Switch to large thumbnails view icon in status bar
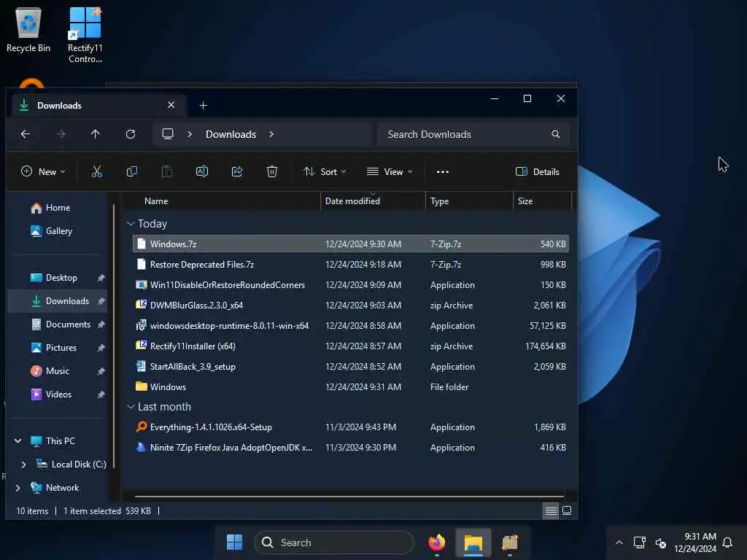Image resolution: width=747 pixels, height=560 pixels. (566, 511)
